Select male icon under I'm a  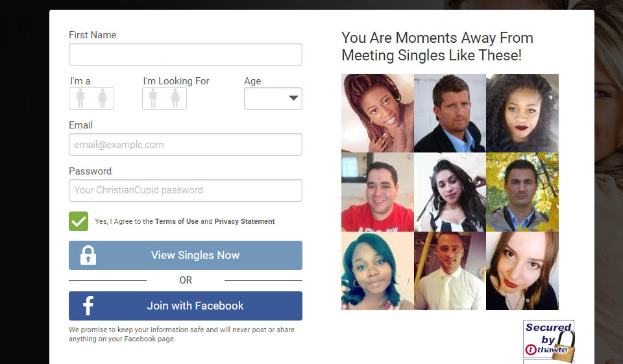coord(80,98)
